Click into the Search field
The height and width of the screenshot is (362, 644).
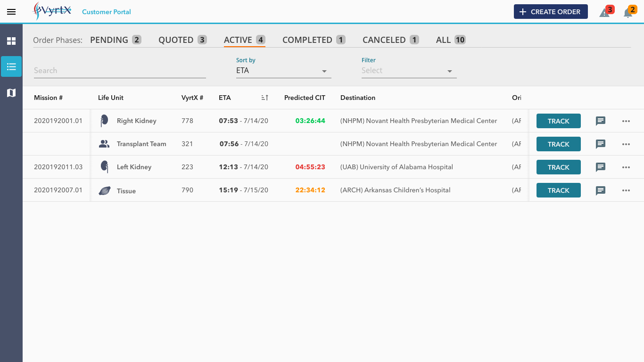coord(120,71)
